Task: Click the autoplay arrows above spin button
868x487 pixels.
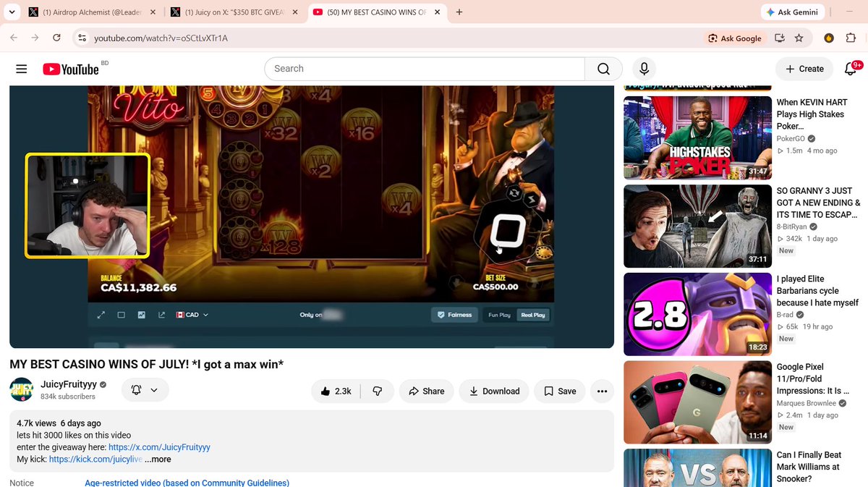Action: (514, 192)
